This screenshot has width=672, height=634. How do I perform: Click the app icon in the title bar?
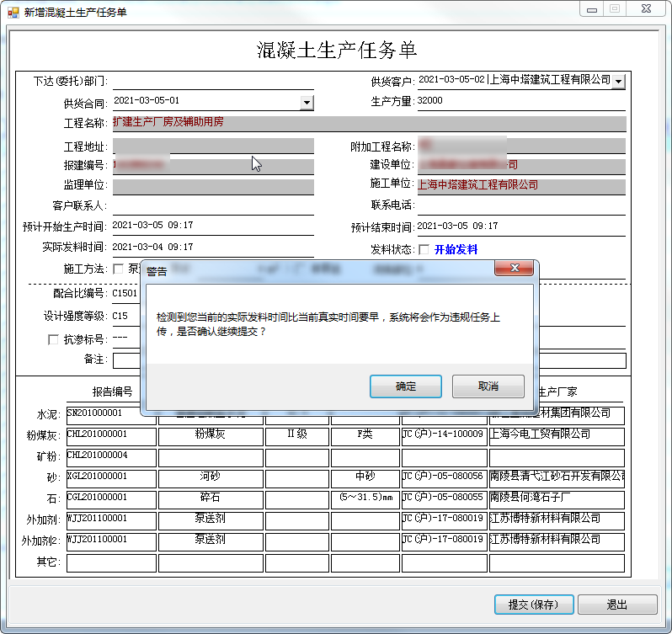tap(12, 12)
